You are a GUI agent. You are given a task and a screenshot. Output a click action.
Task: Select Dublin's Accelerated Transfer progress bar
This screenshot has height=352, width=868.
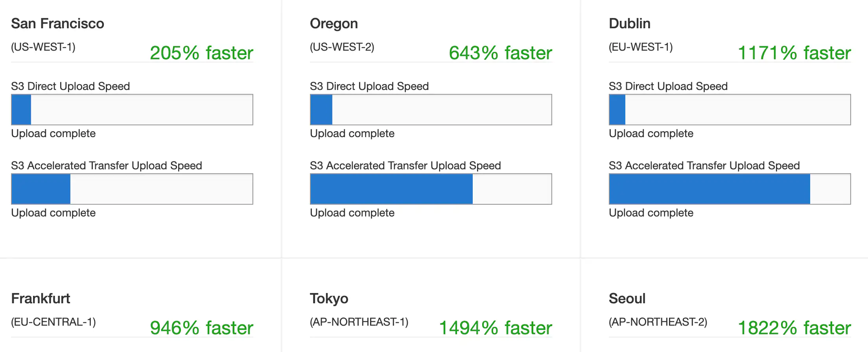coord(729,189)
